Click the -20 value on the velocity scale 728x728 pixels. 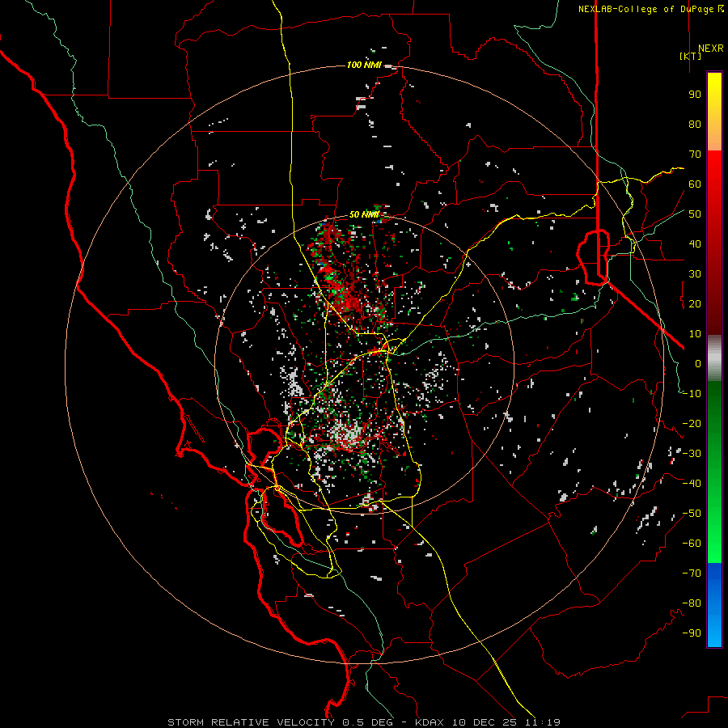pos(692,423)
